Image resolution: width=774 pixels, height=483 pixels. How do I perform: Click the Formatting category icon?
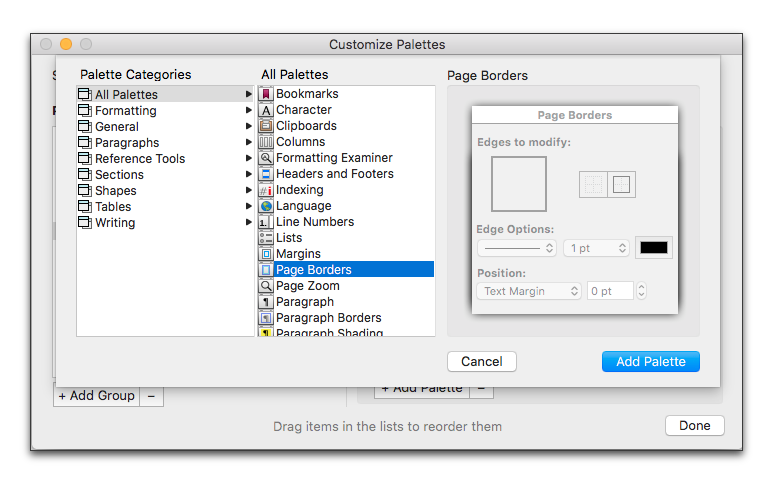coord(85,111)
